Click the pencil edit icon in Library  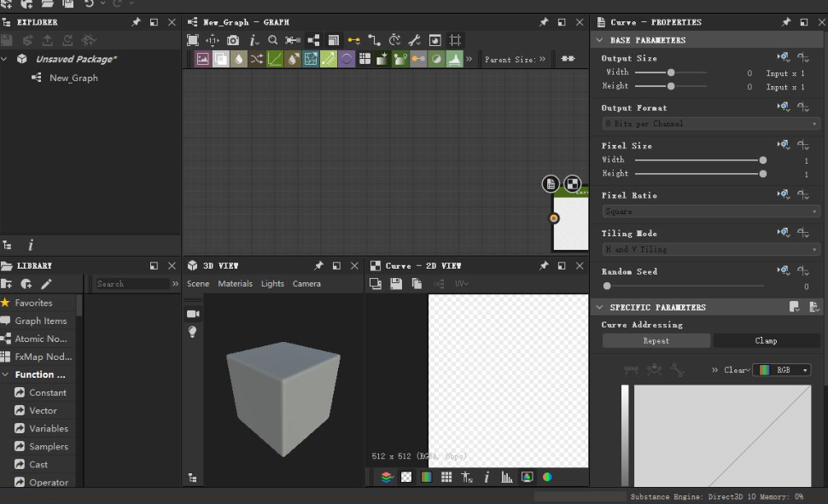[46, 284]
